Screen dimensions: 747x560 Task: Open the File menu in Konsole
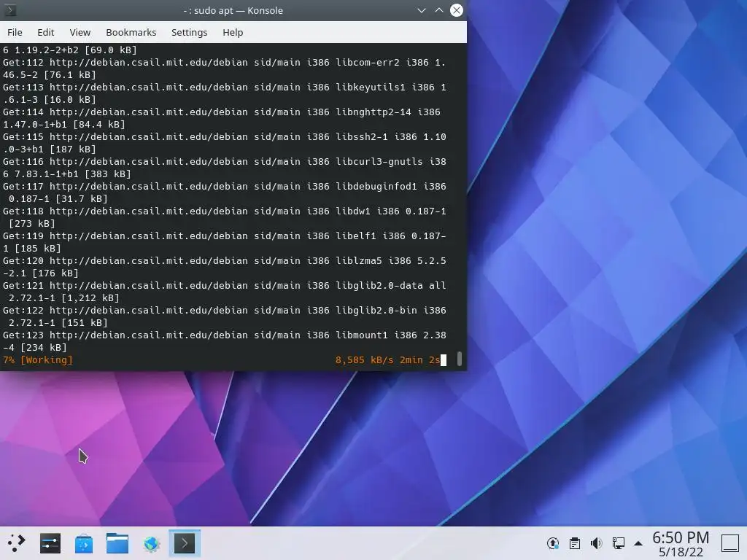(15, 32)
